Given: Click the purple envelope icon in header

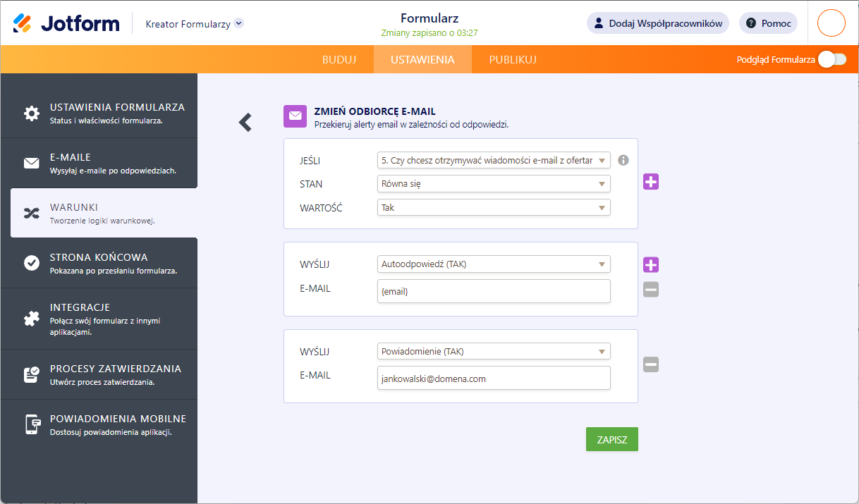Looking at the screenshot, I should pos(295,116).
